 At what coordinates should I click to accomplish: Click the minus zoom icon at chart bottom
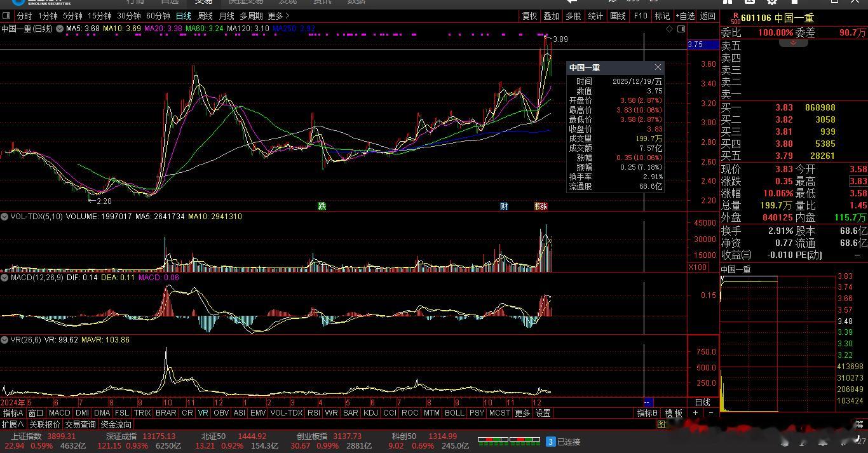(710, 413)
